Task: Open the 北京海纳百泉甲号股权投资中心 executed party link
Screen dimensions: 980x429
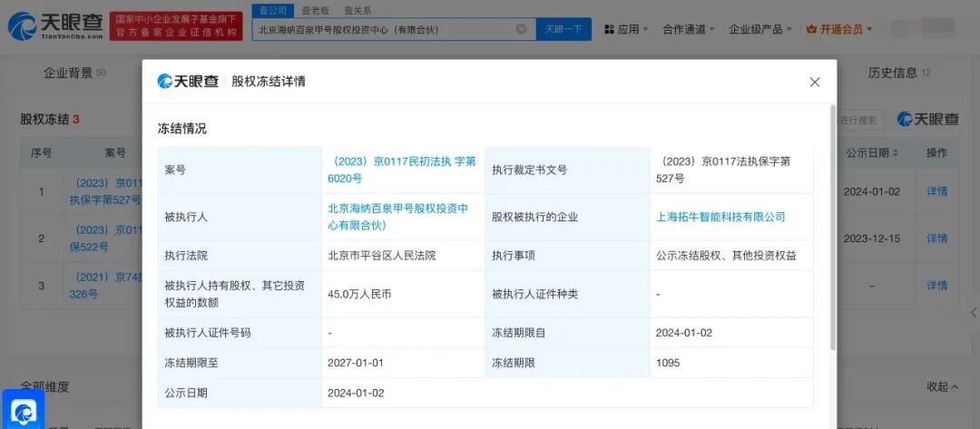Action: tap(397, 217)
